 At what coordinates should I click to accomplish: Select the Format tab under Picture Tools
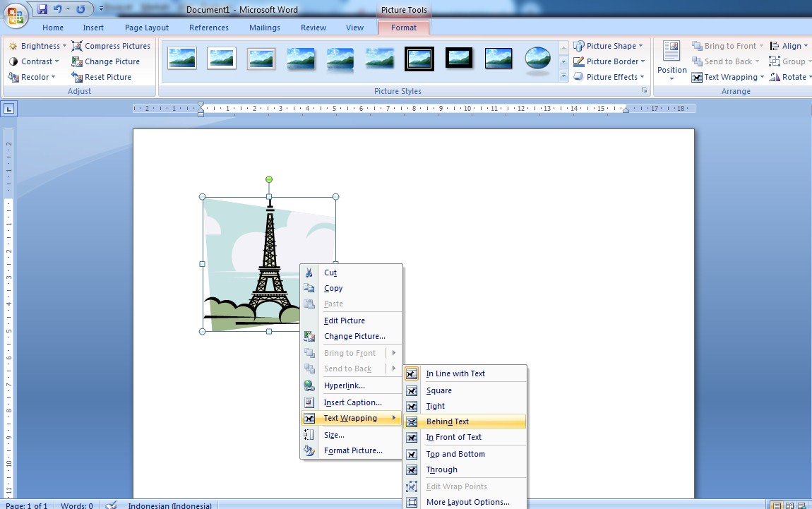click(x=404, y=28)
